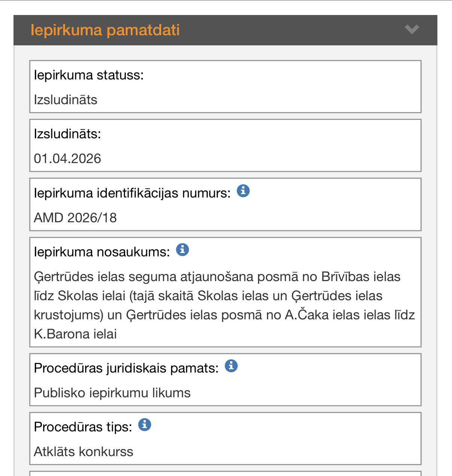Click the Ģertrūdes ielas procurement title text
The image size is (452, 476).
[225, 305]
